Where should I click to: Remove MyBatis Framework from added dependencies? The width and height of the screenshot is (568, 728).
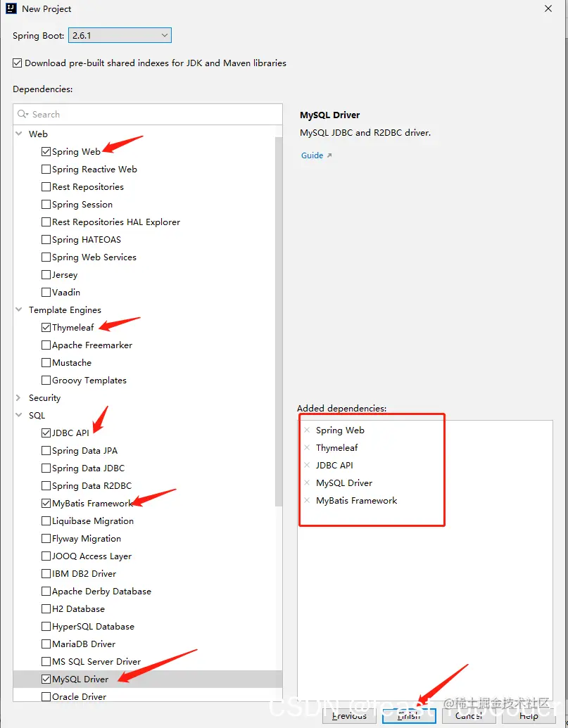[307, 501]
